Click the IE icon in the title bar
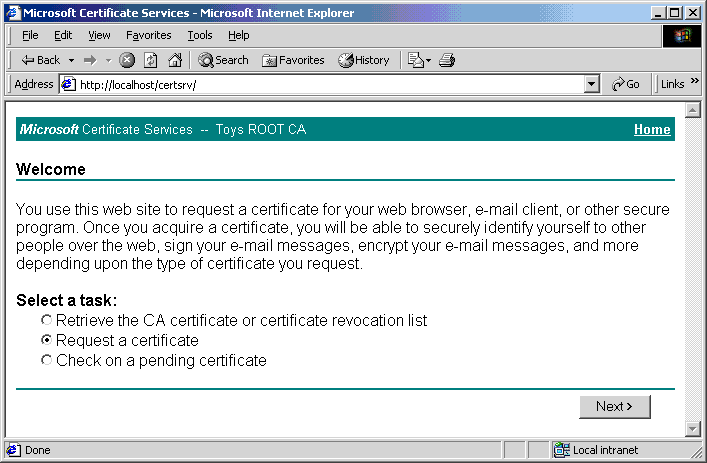707x463 pixels. point(13,13)
